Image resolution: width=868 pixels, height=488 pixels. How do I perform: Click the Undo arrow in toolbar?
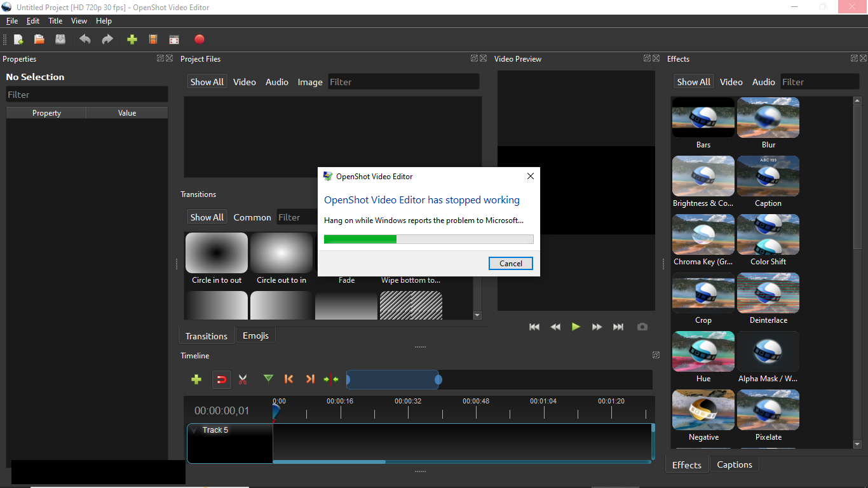pos(85,39)
